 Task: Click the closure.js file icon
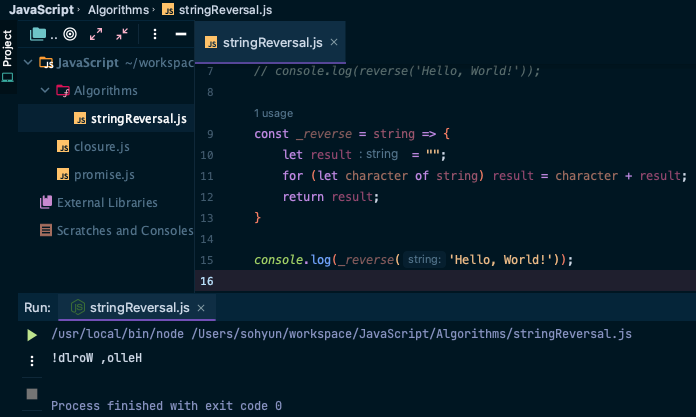[x=63, y=147]
